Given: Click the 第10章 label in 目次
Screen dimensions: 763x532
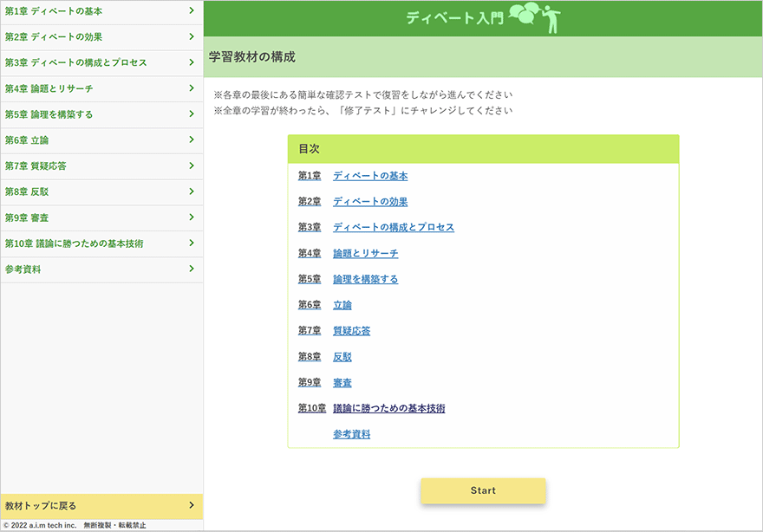Looking at the screenshot, I should tap(312, 408).
